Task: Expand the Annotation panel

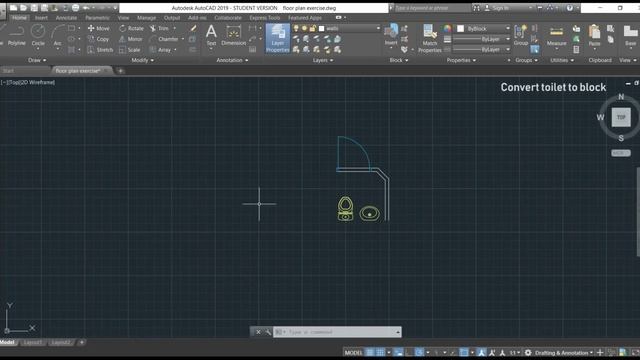Action: pos(232,60)
